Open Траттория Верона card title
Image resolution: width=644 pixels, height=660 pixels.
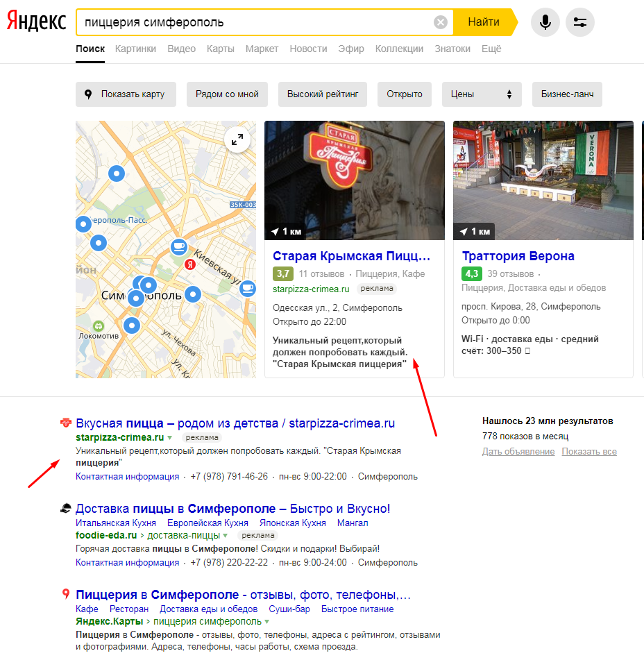pos(518,256)
